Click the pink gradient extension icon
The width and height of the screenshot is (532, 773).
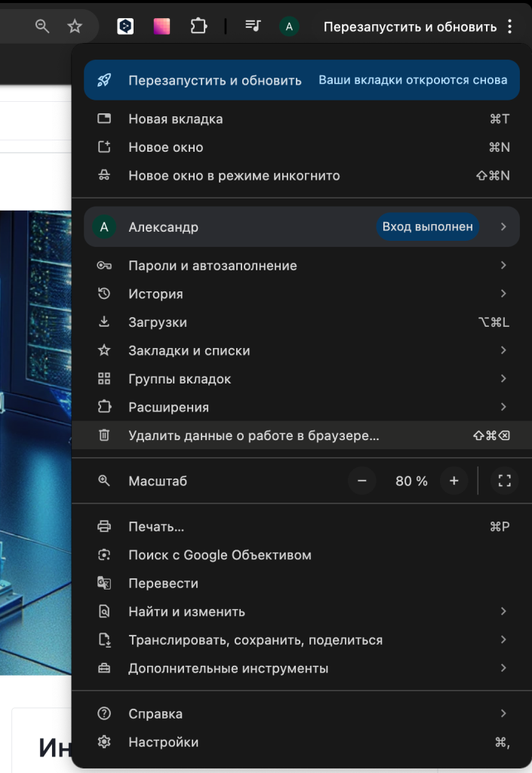(161, 26)
